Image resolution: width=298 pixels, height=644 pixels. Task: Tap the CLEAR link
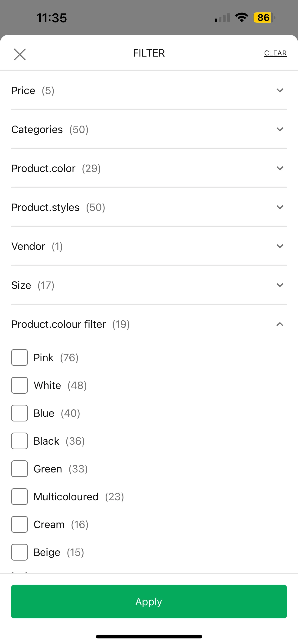(x=275, y=53)
